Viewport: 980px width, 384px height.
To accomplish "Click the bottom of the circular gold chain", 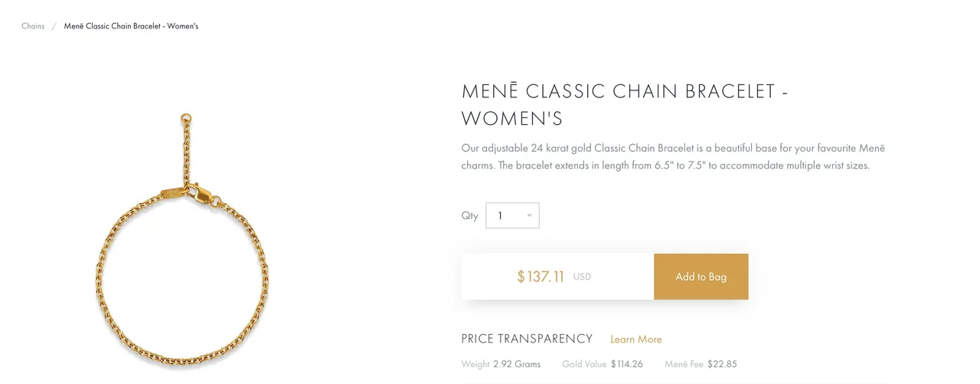I will [x=181, y=365].
